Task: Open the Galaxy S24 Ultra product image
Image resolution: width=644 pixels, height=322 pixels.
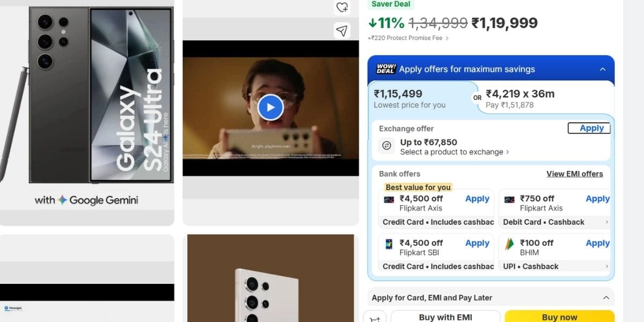Action: click(x=87, y=113)
